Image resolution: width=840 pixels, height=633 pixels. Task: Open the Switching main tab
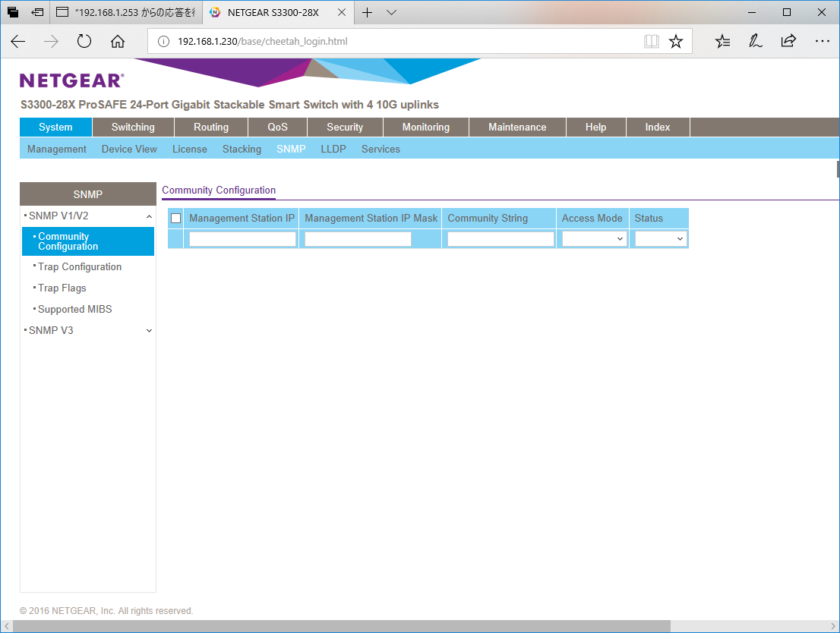point(133,128)
